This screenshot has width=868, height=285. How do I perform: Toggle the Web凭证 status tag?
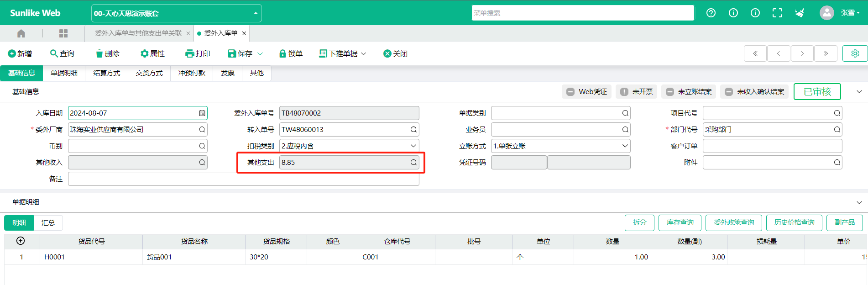[586, 92]
